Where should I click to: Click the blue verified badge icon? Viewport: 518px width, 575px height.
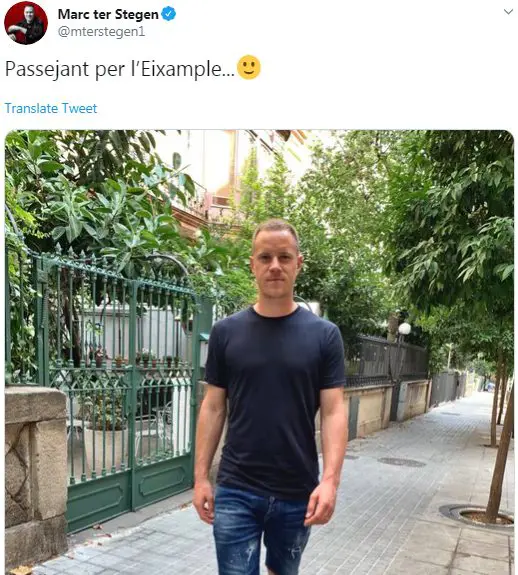click(168, 14)
